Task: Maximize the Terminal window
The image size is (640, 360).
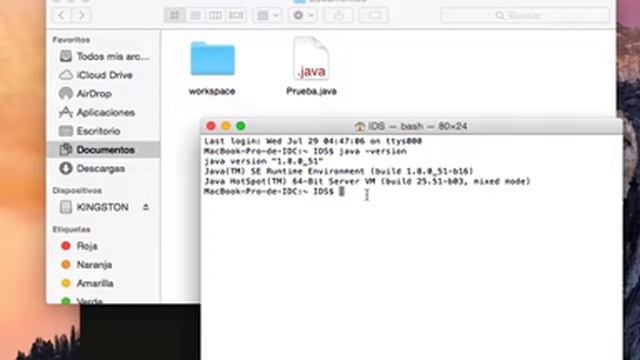Action: pyautogui.click(x=241, y=126)
